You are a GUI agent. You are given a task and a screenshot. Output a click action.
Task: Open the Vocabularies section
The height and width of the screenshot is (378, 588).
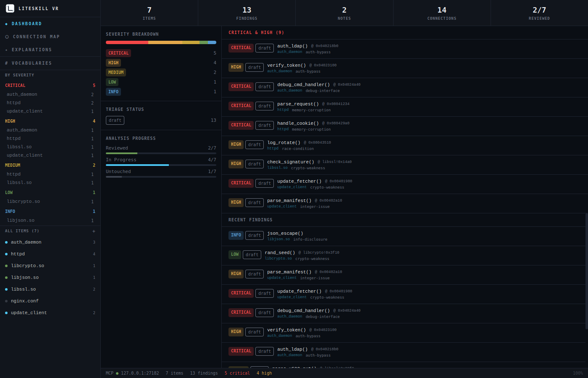(x=50, y=63)
